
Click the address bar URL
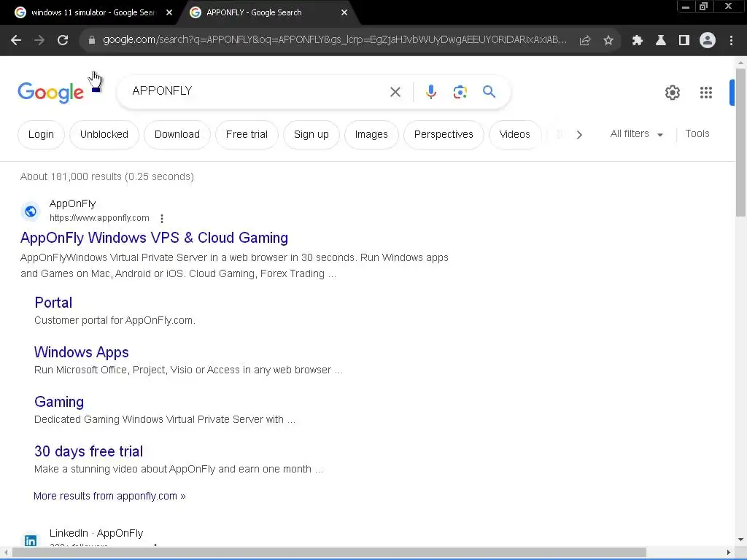coord(334,40)
